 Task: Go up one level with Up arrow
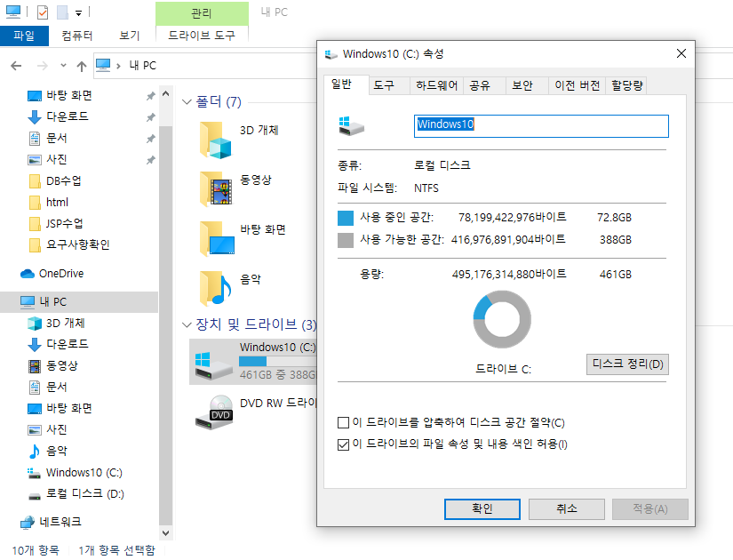point(82,67)
